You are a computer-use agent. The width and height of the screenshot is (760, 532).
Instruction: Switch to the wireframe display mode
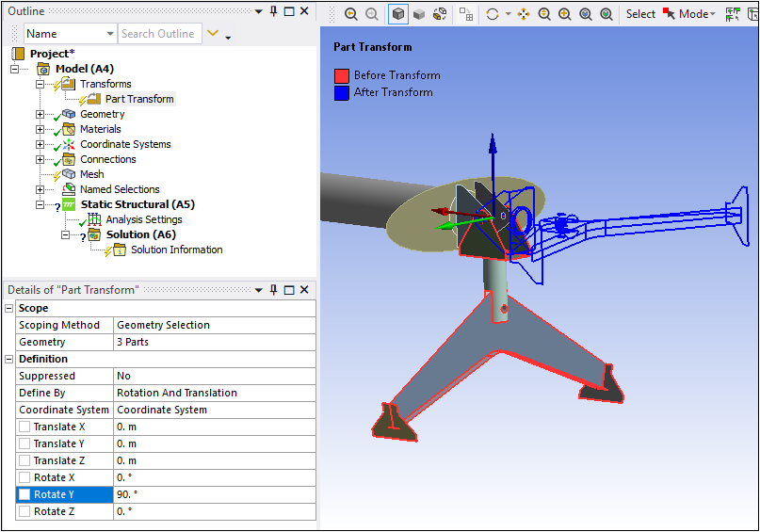(440, 14)
